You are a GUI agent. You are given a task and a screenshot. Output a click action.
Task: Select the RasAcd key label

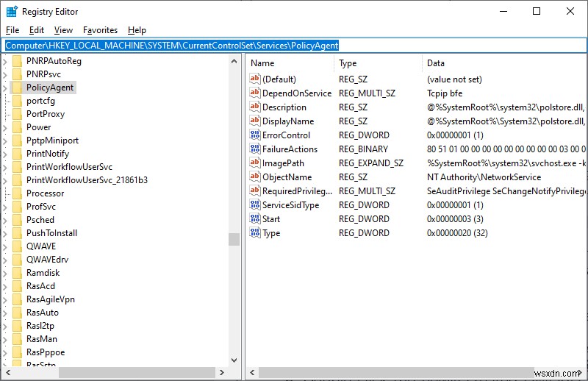pyautogui.click(x=40, y=286)
